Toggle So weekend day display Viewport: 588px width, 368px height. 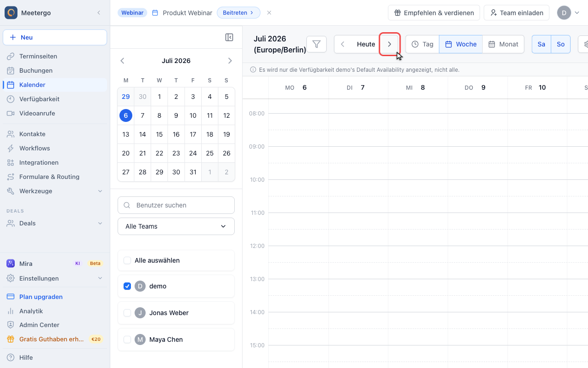[560, 44]
